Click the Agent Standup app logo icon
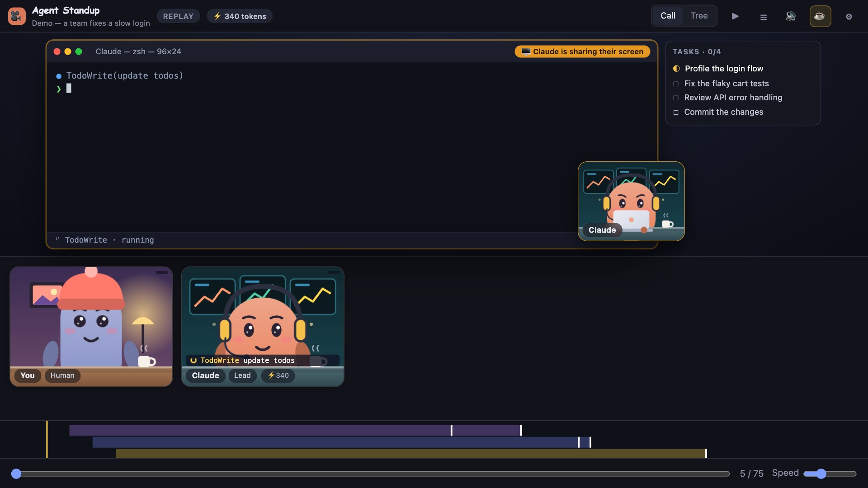The height and width of the screenshot is (488, 868). click(17, 16)
